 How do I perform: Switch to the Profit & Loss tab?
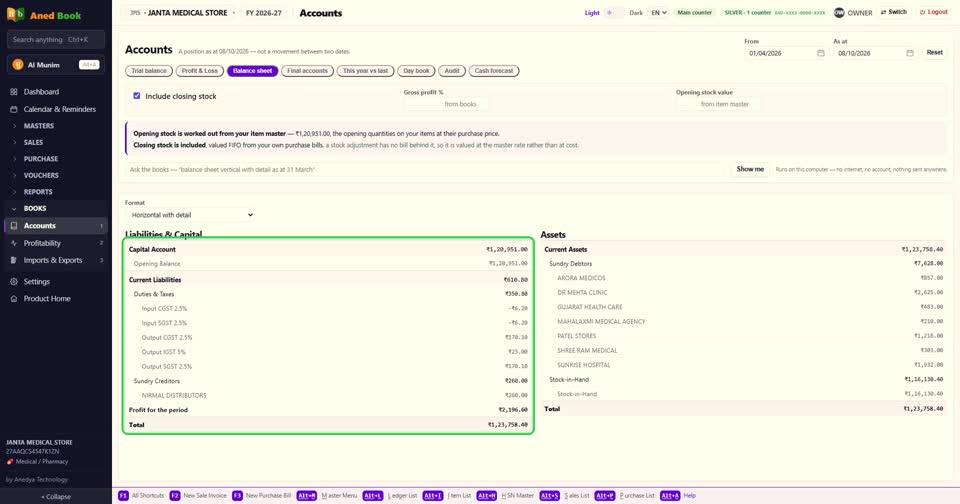tap(200, 71)
